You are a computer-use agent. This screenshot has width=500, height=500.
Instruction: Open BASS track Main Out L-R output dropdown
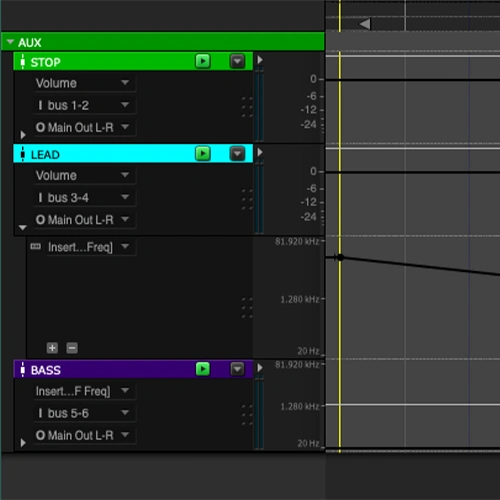pyautogui.click(x=85, y=435)
